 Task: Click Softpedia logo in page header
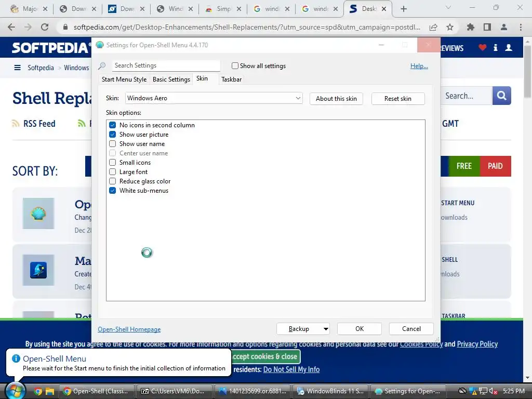[51, 47]
